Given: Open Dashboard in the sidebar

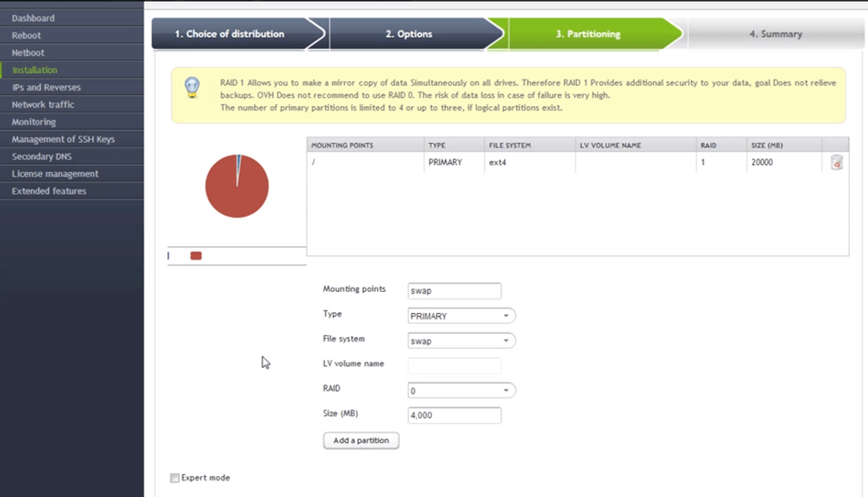Looking at the screenshot, I should pos(33,18).
